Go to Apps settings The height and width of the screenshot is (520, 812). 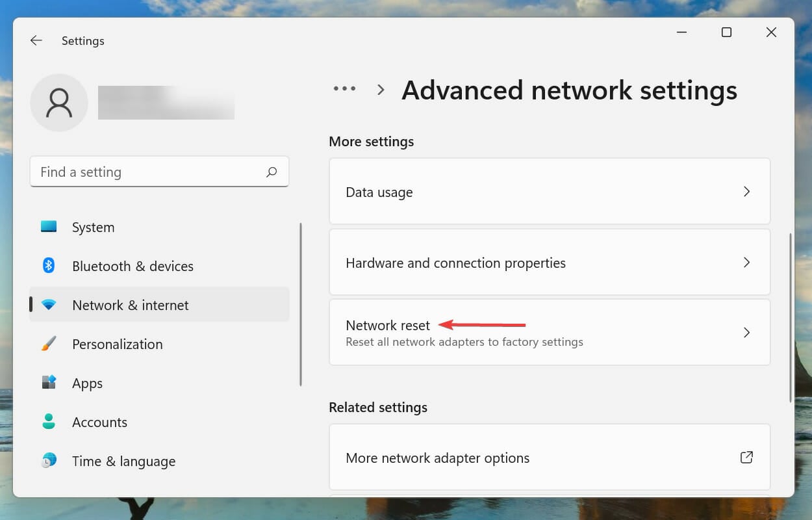click(160, 383)
